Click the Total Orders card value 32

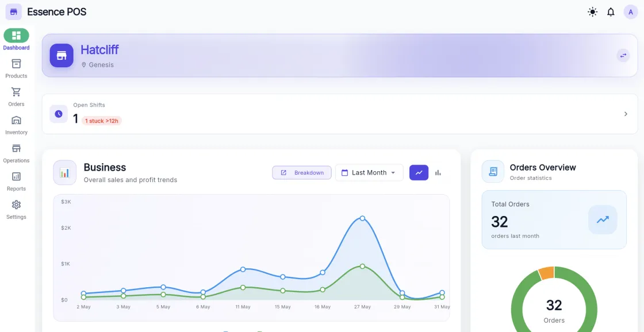tap(500, 222)
